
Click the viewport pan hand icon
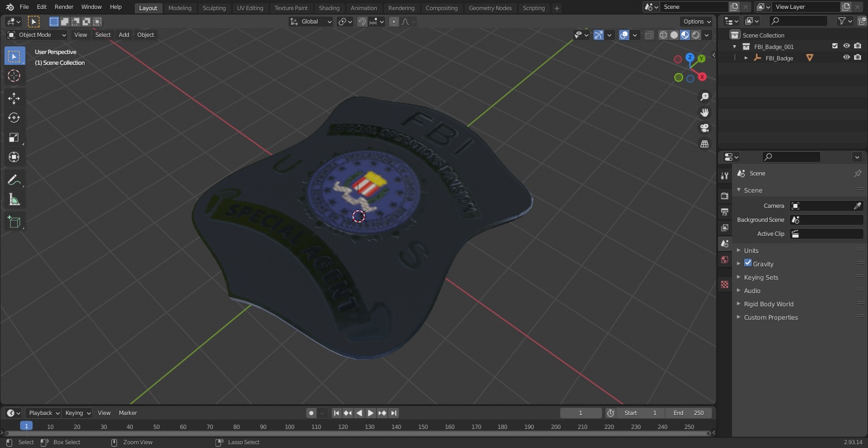click(704, 112)
